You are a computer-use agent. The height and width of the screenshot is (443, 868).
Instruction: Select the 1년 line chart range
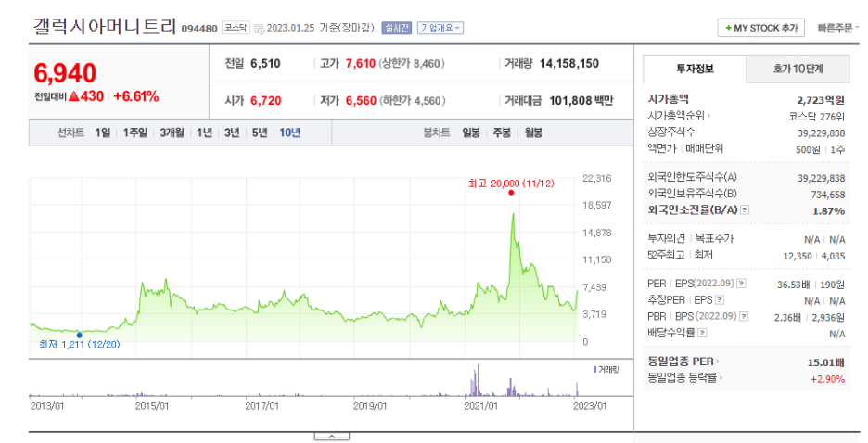coord(204,133)
